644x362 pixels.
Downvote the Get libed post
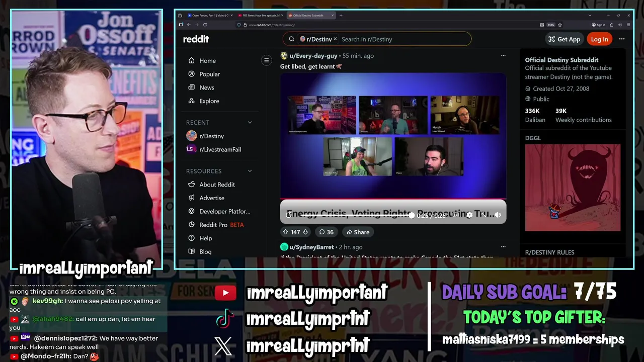point(305,232)
